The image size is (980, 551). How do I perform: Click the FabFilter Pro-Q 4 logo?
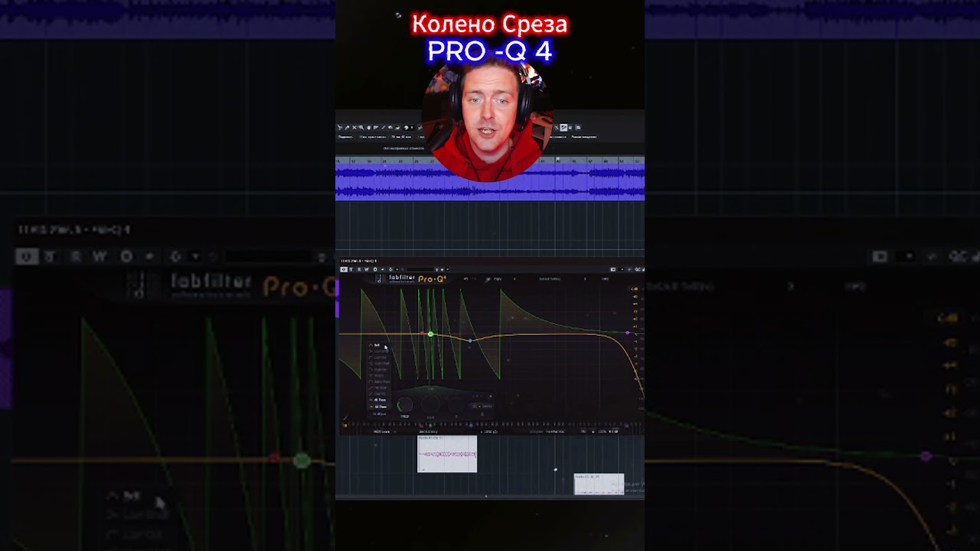(410, 279)
